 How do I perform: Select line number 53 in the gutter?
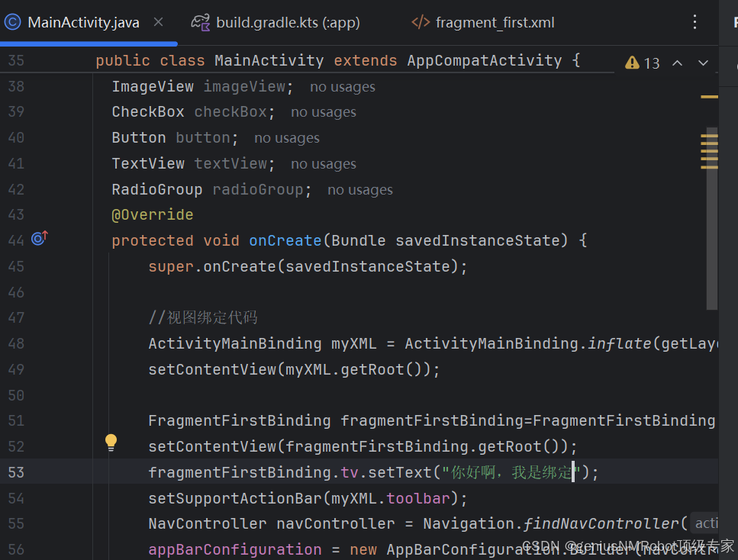coord(16,471)
